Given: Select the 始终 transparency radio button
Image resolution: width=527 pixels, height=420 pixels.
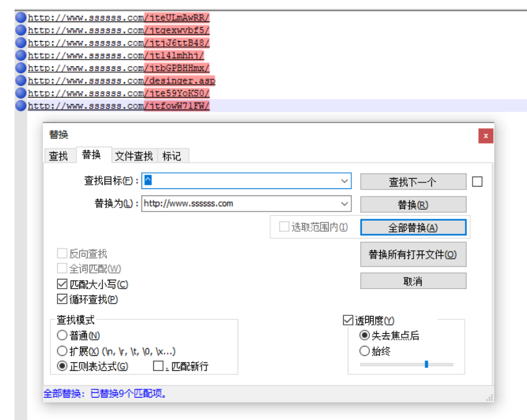Looking at the screenshot, I should coord(364,351).
